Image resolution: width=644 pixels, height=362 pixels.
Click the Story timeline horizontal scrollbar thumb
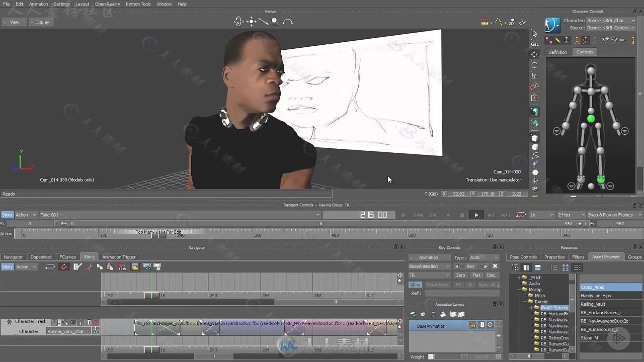point(213,356)
